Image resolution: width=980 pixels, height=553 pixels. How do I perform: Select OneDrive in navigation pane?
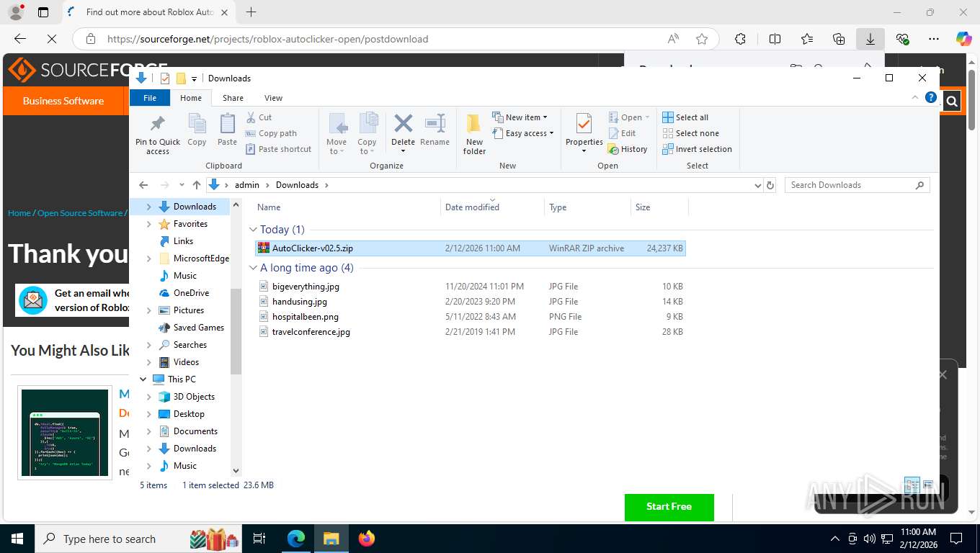191,293
